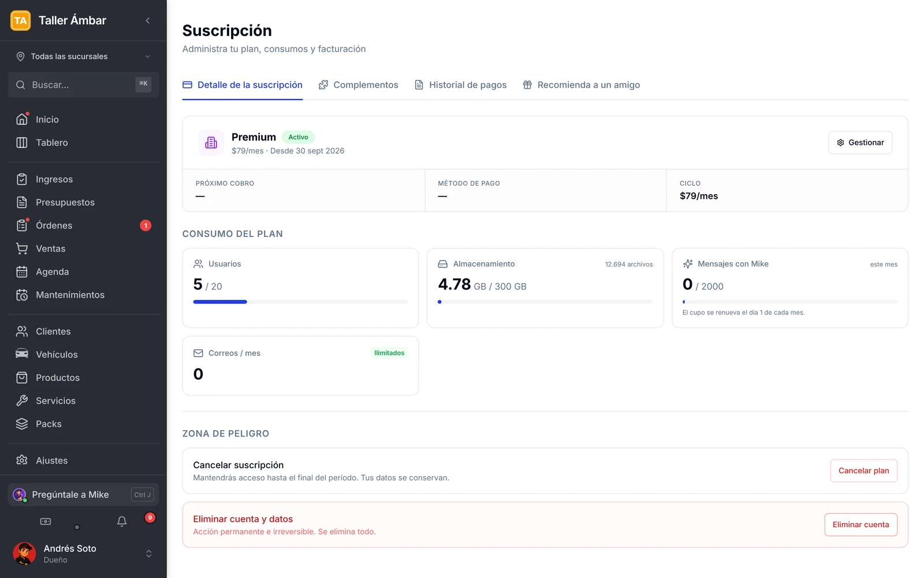
Task: Click the Premium plan building icon
Action: click(x=211, y=143)
